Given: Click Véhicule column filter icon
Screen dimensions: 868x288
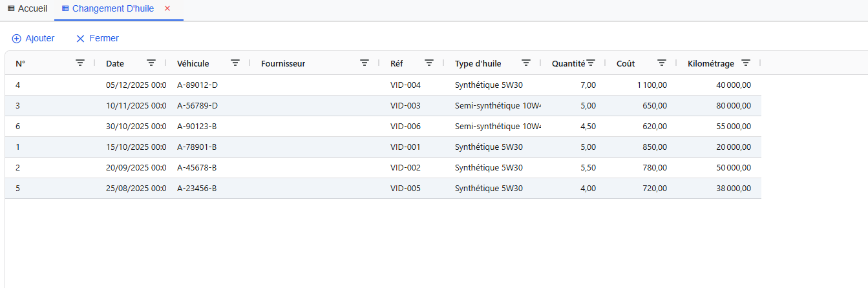Looking at the screenshot, I should [235, 63].
